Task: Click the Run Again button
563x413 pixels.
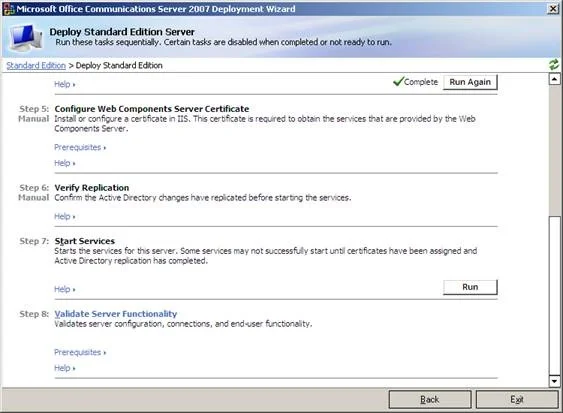Action: pos(470,82)
